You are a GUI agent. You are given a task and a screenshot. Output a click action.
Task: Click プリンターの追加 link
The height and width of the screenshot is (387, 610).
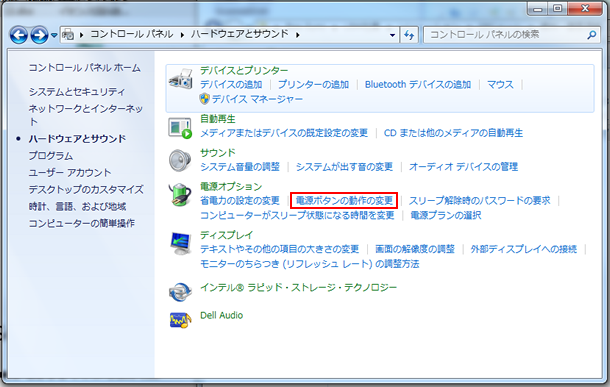pyautogui.click(x=313, y=85)
